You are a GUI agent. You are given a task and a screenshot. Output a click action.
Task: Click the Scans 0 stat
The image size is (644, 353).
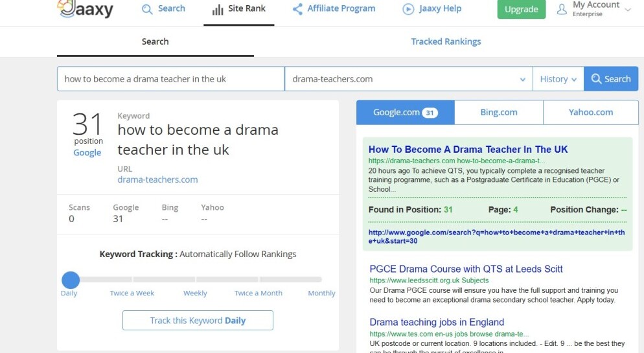pyautogui.click(x=79, y=213)
